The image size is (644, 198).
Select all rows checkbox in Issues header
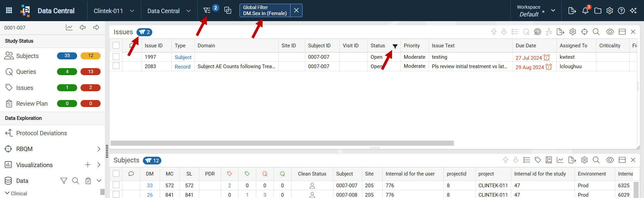click(x=116, y=45)
